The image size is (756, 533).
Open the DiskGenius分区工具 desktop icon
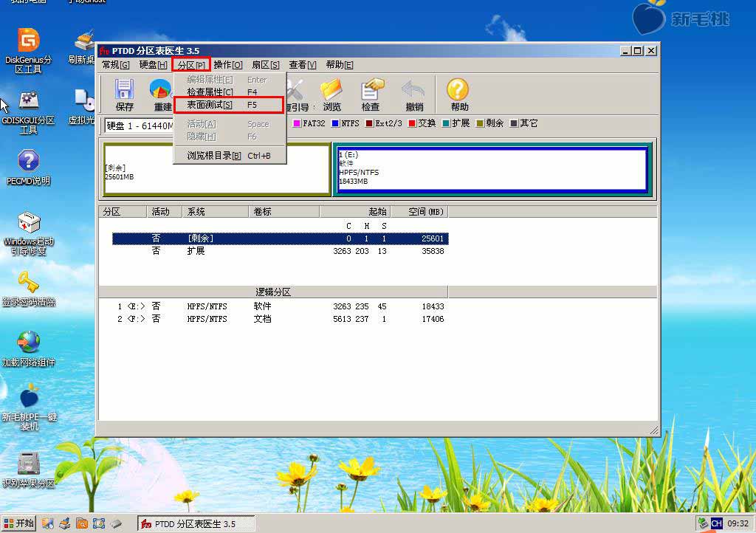(x=29, y=51)
